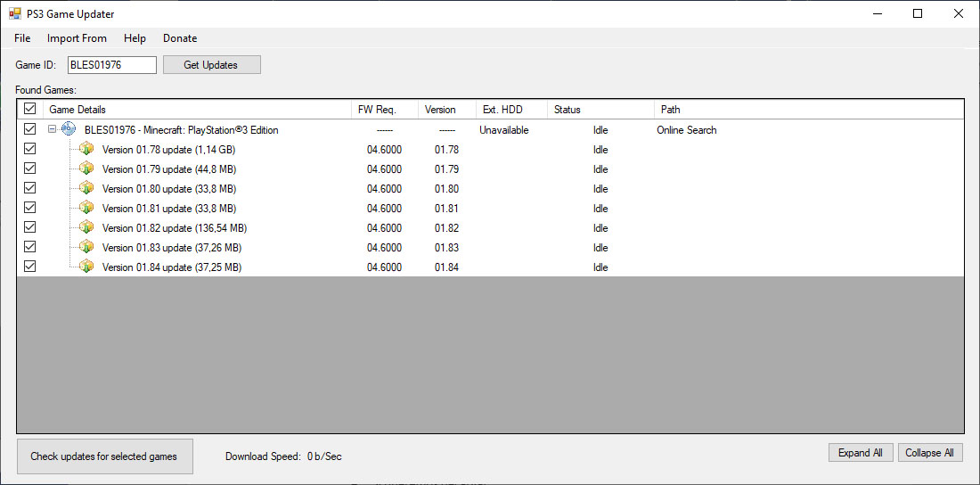Click the Collapse All button
980x485 pixels.
pyautogui.click(x=930, y=452)
